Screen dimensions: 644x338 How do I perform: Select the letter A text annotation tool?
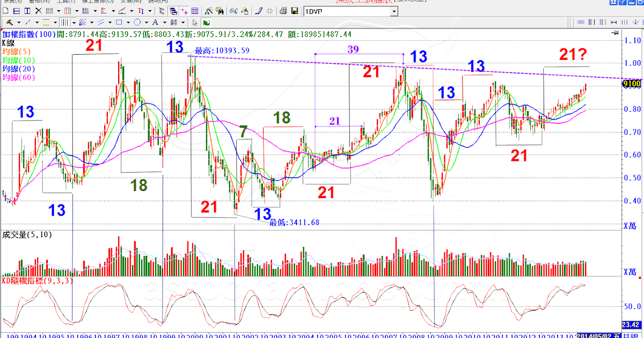(x=155, y=23)
